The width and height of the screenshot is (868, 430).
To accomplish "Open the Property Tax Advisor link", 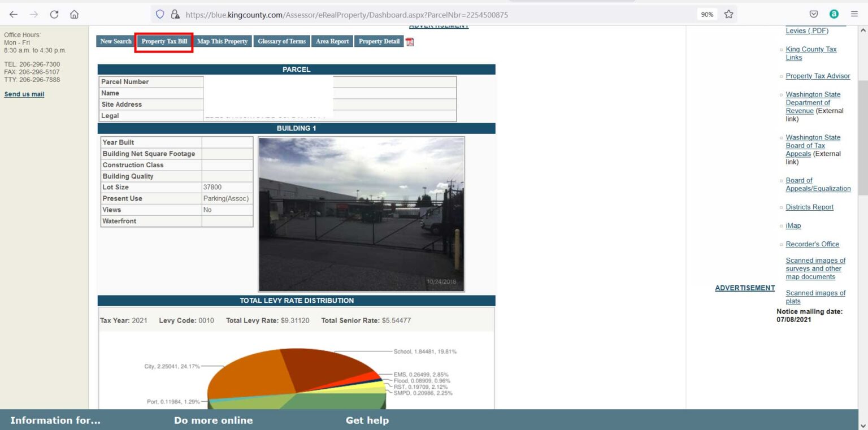I will pos(818,76).
